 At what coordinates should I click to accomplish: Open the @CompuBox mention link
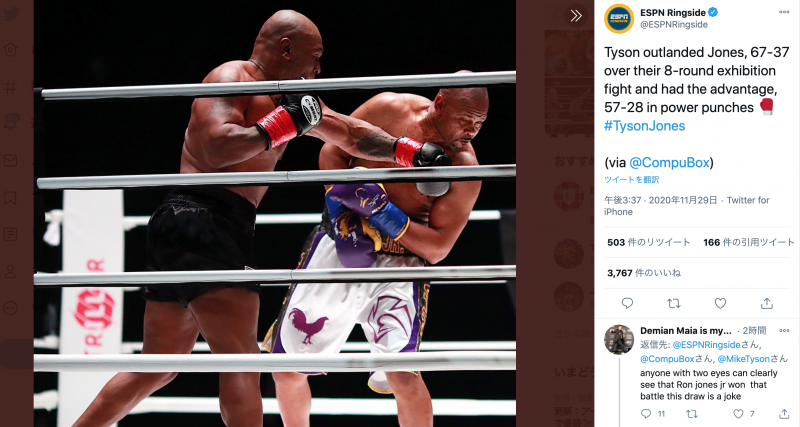669,163
